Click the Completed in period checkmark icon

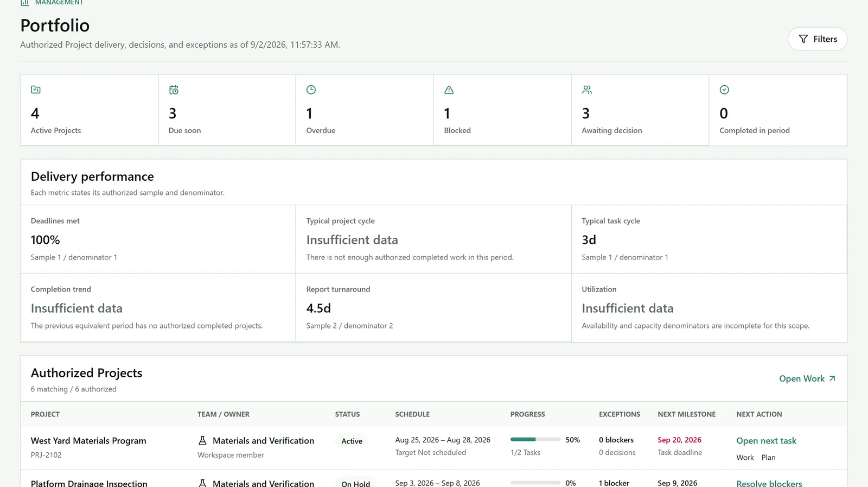coord(724,90)
